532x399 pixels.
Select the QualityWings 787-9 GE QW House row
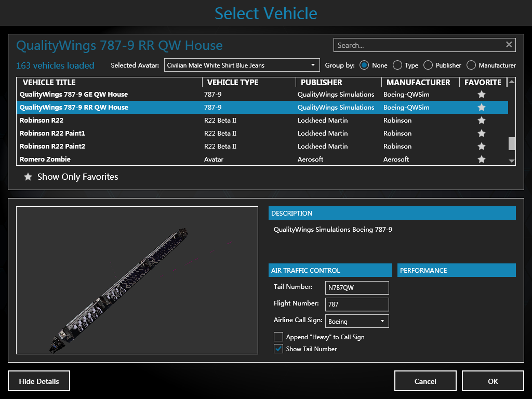click(262, 95)
